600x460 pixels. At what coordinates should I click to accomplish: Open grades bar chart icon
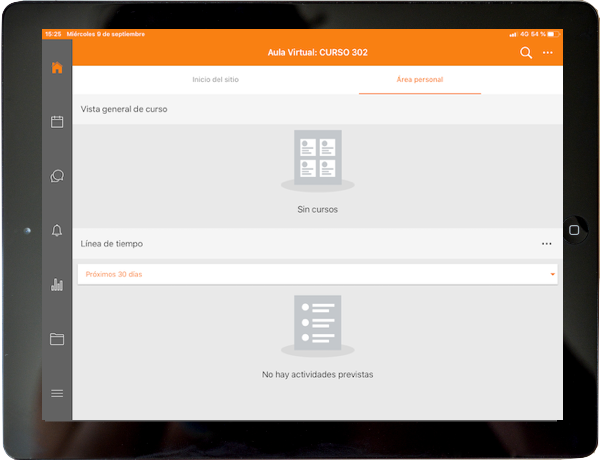click(57, 285)
